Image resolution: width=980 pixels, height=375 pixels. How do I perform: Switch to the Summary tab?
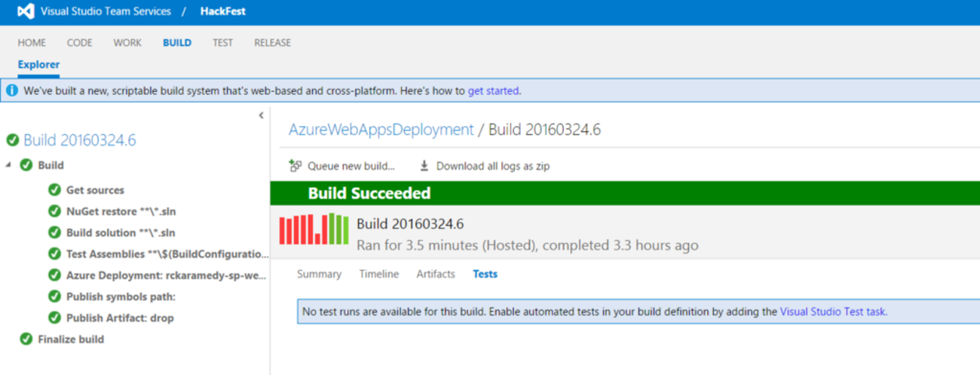319,274
